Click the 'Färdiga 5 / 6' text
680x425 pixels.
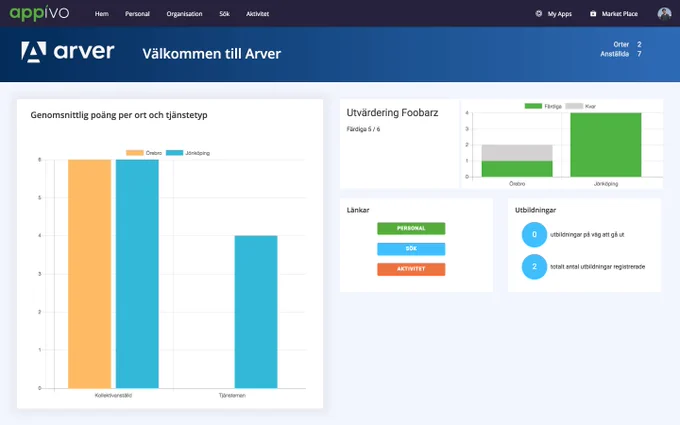[363, 129]
